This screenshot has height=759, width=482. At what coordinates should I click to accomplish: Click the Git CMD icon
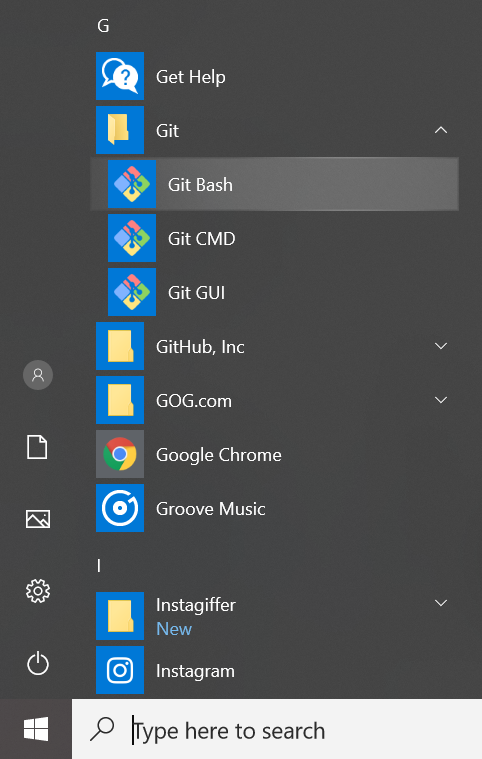coord(132,238)
